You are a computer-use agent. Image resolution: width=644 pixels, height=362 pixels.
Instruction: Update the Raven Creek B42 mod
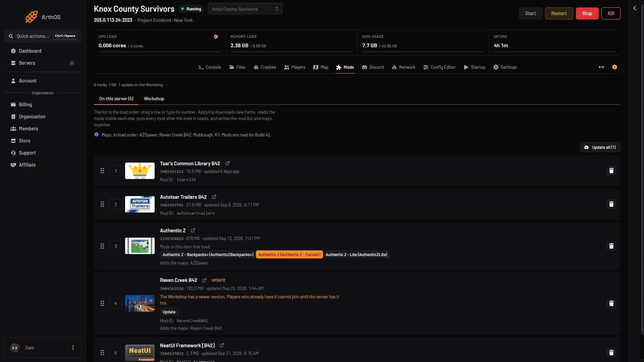click(x=169, y=312)
